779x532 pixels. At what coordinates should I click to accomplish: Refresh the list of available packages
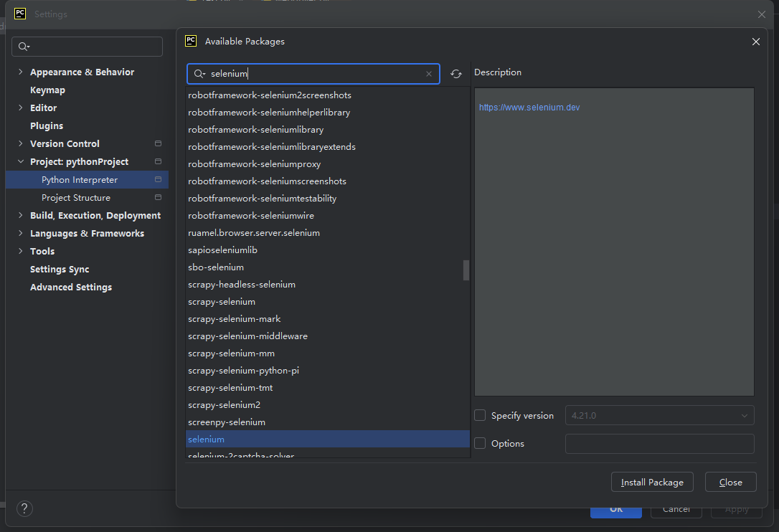click(x=456, y=73)
